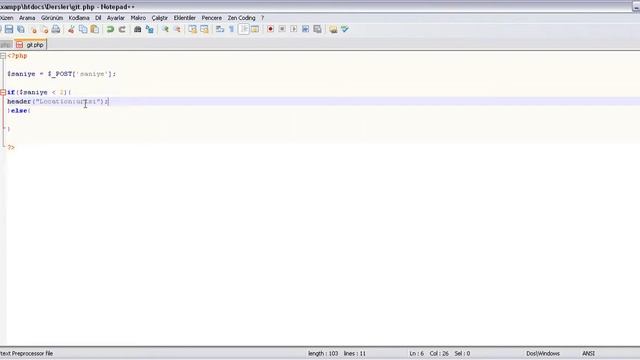Open the ? help menu

point(262,18)
